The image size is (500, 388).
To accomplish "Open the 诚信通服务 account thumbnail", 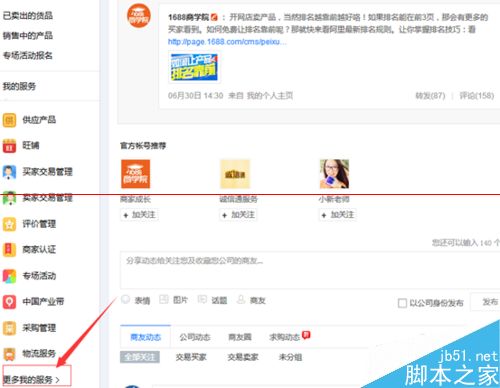I will pos(235,174).
